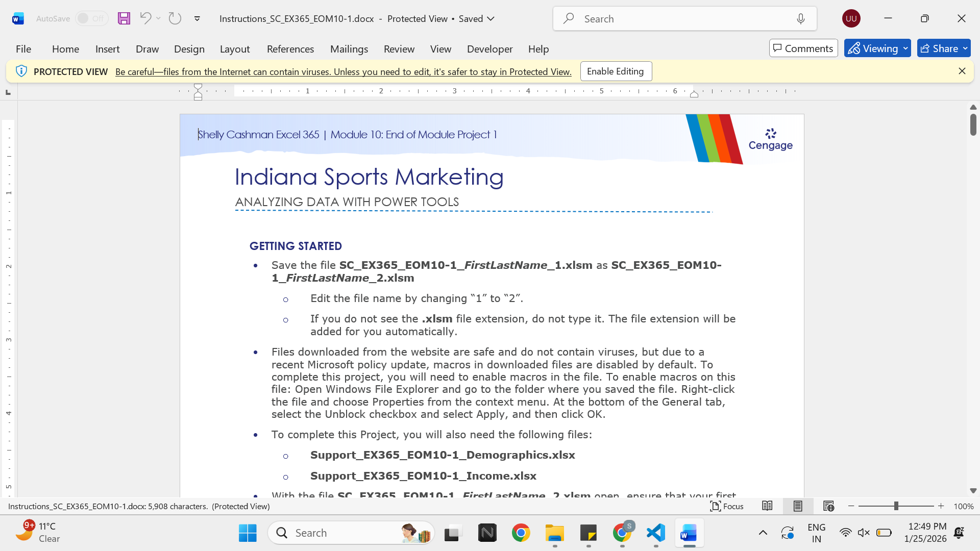Click the muted volume tray icon
The width and height of the screenshot is (980, 551).
pos(864,533)
